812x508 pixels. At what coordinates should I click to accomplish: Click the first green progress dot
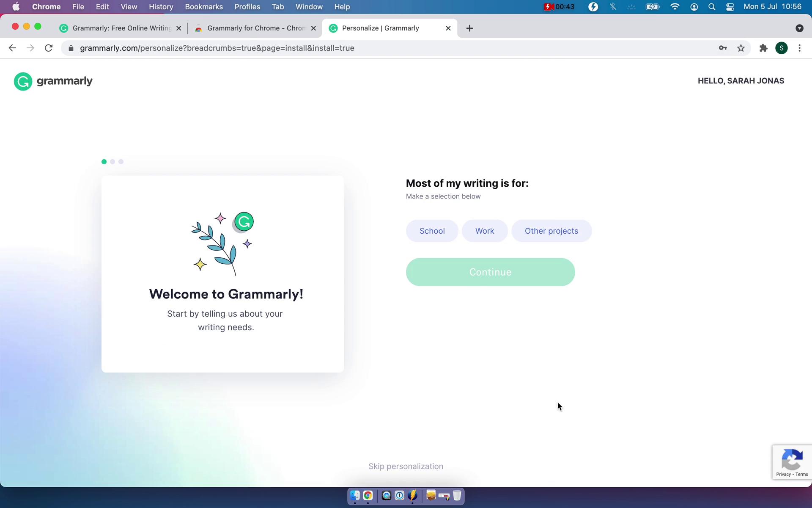(x=104, y=162)
